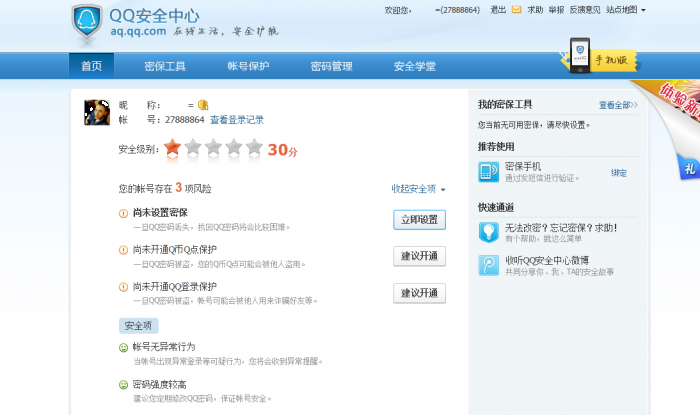Open 收听QQ安全中心微博 link
Viewport: 700px width, 415px height.
tap(547, 260)
